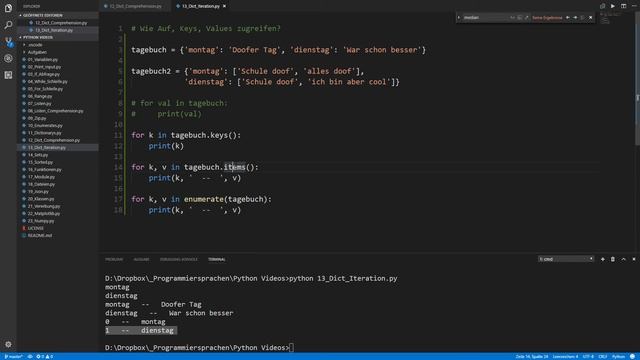Click the UTF-8 encoding status item
The image size is (640, 360).
point(588,357)
